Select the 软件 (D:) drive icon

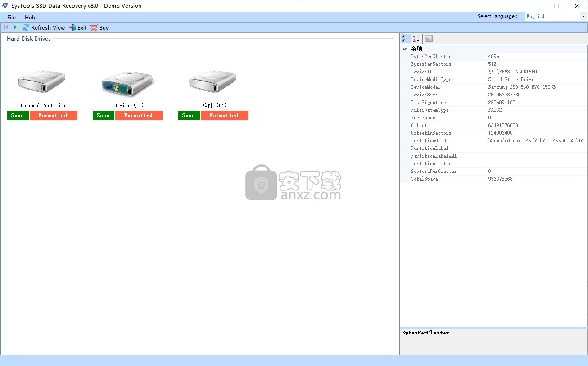click(213, 81)
